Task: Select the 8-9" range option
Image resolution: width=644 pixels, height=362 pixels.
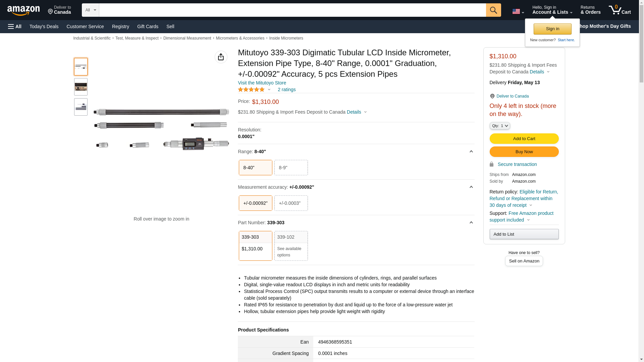Action: [291, 168]
